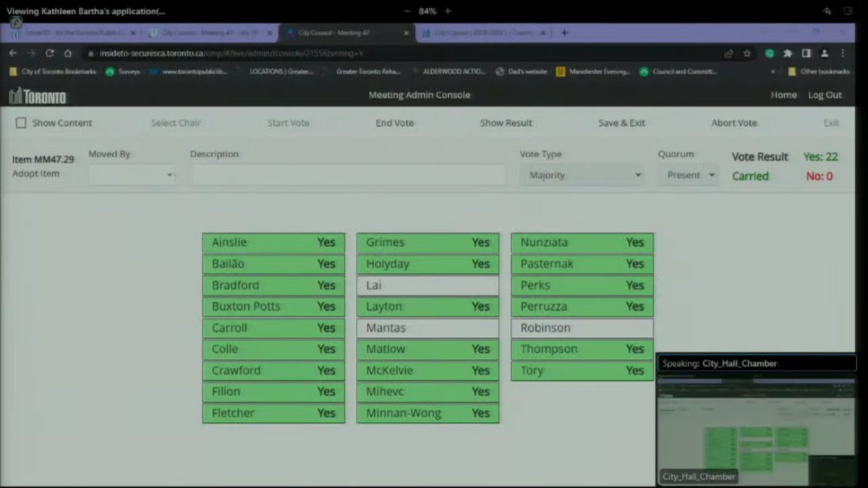
Task: Open City of Toronto Bookmarks folder
Action: pyautogui.click(x=53, y=72)
